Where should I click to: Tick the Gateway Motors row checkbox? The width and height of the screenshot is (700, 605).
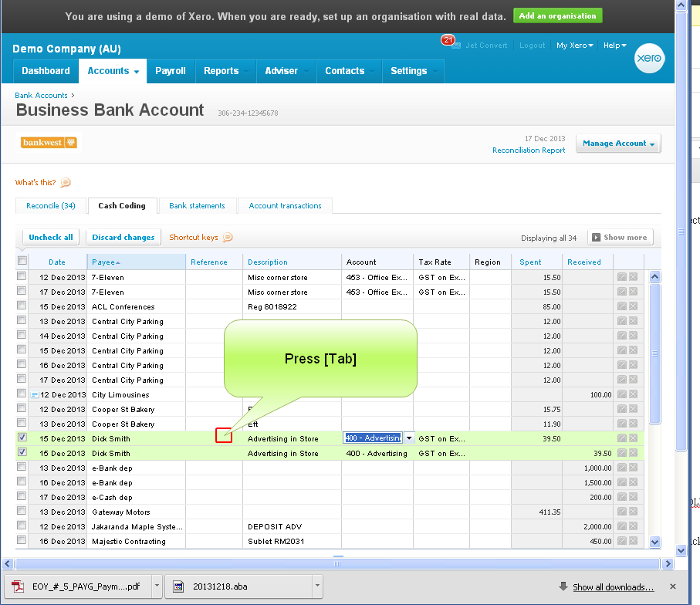(22, 512)
